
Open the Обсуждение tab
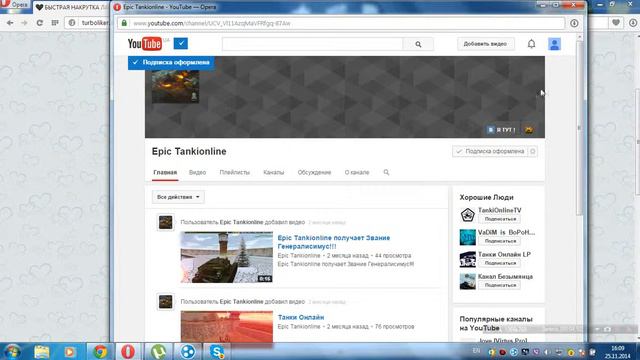314,172
